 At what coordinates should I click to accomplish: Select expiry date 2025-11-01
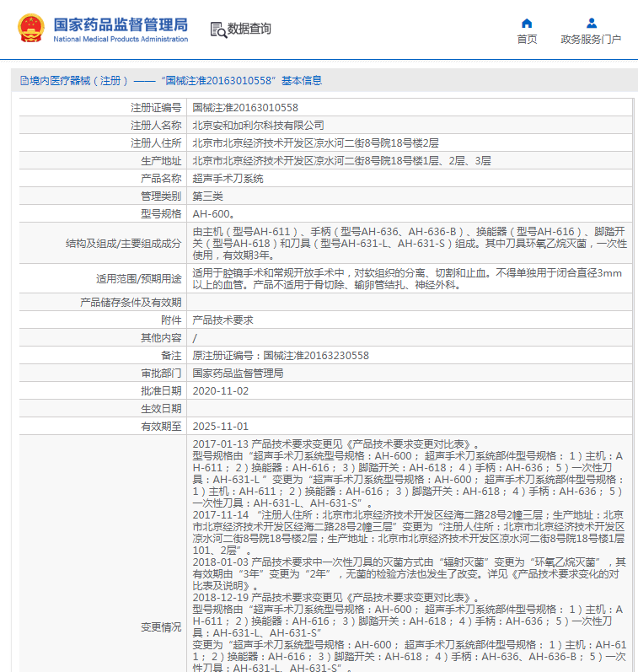pyautogui.click(x=220, y=427)
